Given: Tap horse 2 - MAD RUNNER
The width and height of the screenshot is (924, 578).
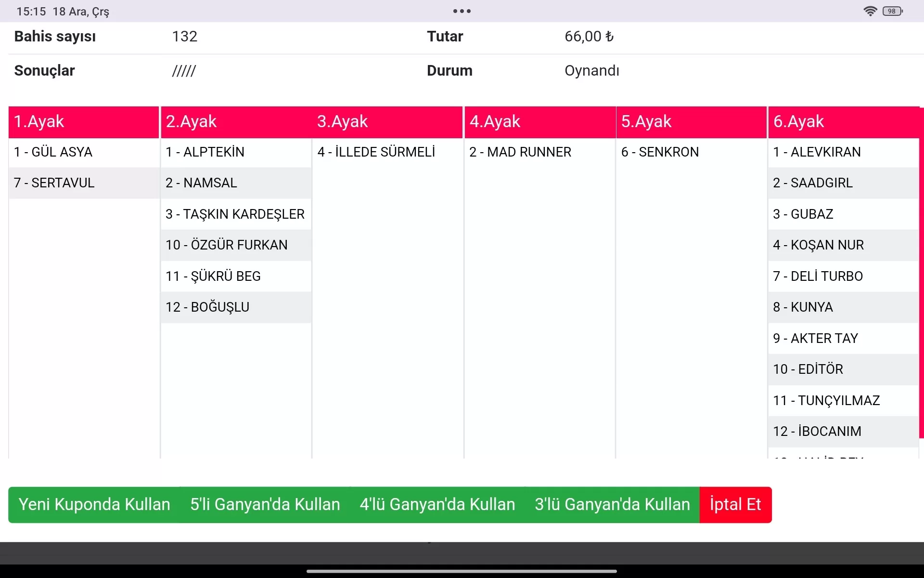Looking at the screenshot, I should [x=539, y=152].
